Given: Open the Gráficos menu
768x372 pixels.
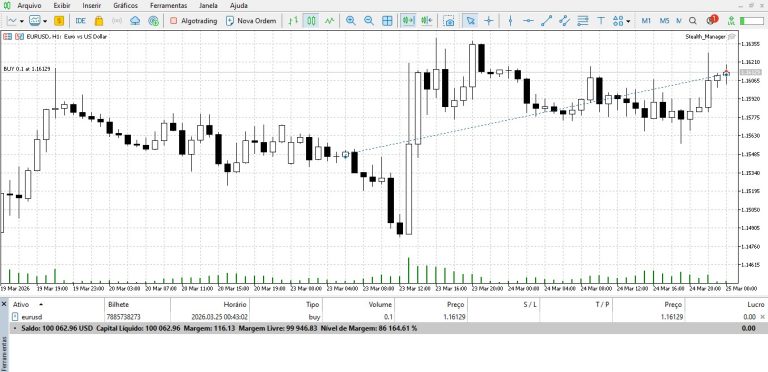Looking at the screenshot, I should tap(125, 6).
